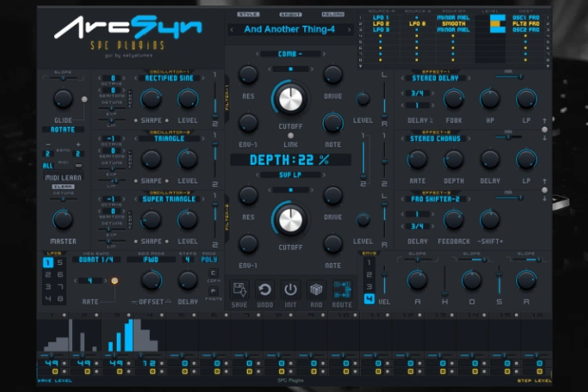Click the Filter-1 Res knob
Image resolution: width=588 pixels, height=392 pixels.
coord(248,74)
